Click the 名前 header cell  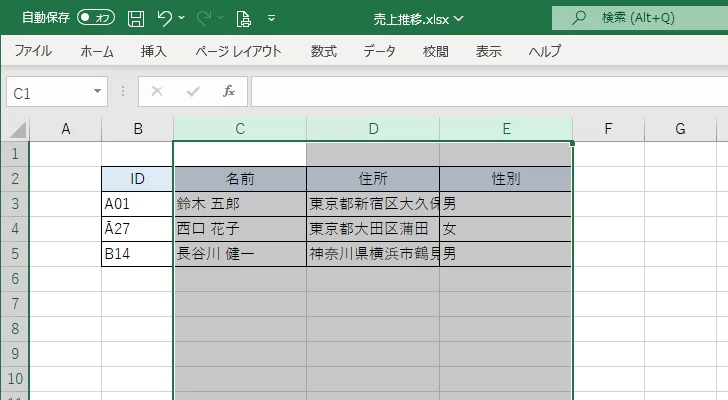[240, 179]
